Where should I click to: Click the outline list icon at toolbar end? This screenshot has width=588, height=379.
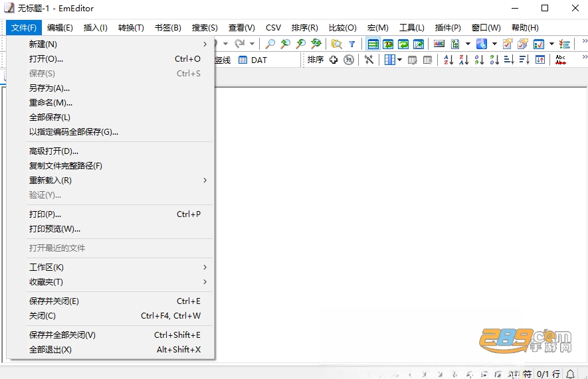564,44
